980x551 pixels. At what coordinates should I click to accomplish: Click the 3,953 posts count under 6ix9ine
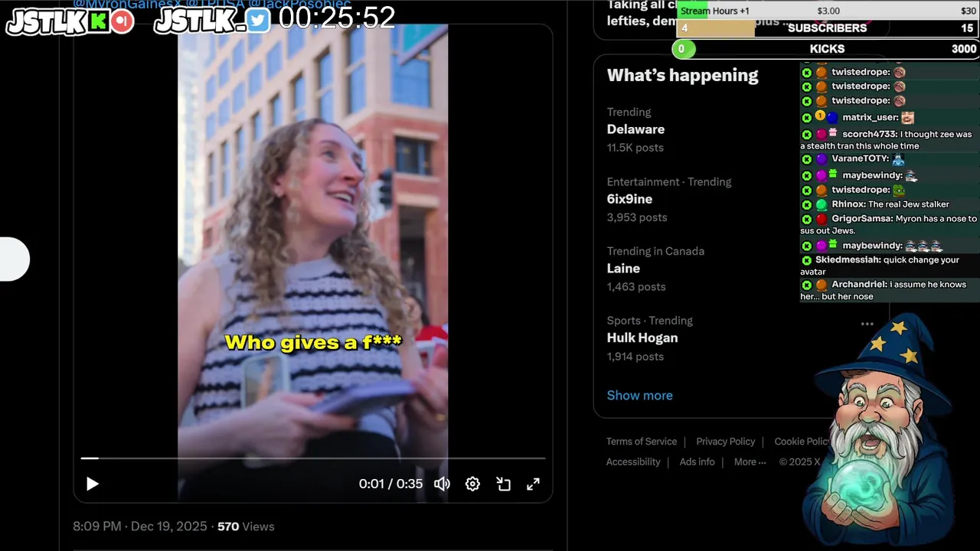point(637,217)
